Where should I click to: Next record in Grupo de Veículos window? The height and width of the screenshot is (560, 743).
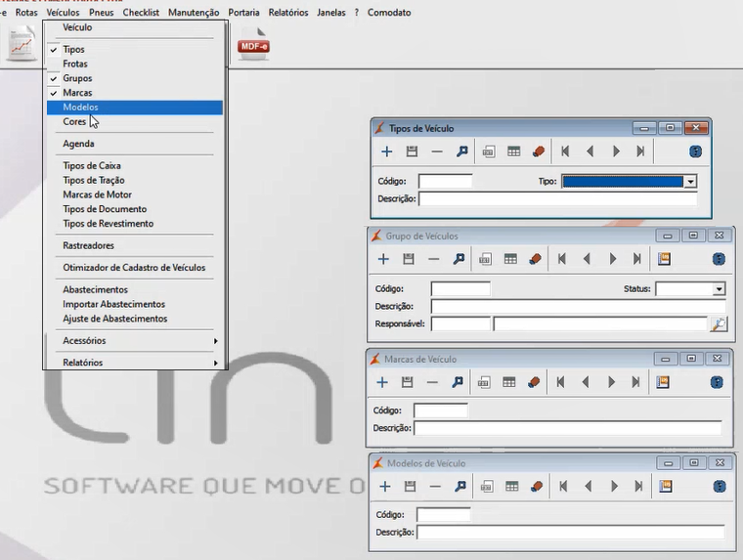(x=613, y=259)
